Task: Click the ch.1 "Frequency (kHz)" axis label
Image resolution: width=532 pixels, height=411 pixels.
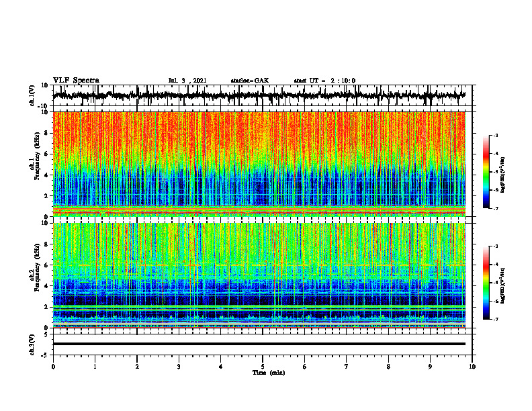Action: click(x=37, y=156)
